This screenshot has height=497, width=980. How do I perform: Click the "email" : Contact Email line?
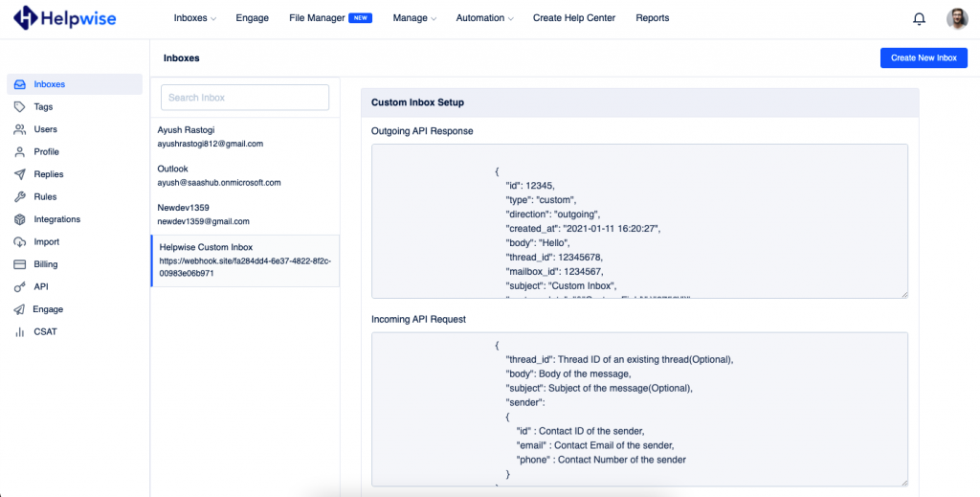click(595, 445)
